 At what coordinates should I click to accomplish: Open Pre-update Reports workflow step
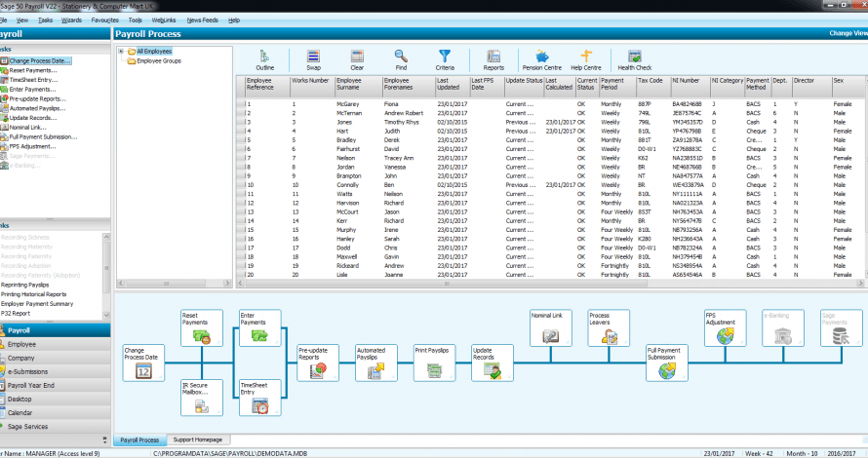[318, 363]
